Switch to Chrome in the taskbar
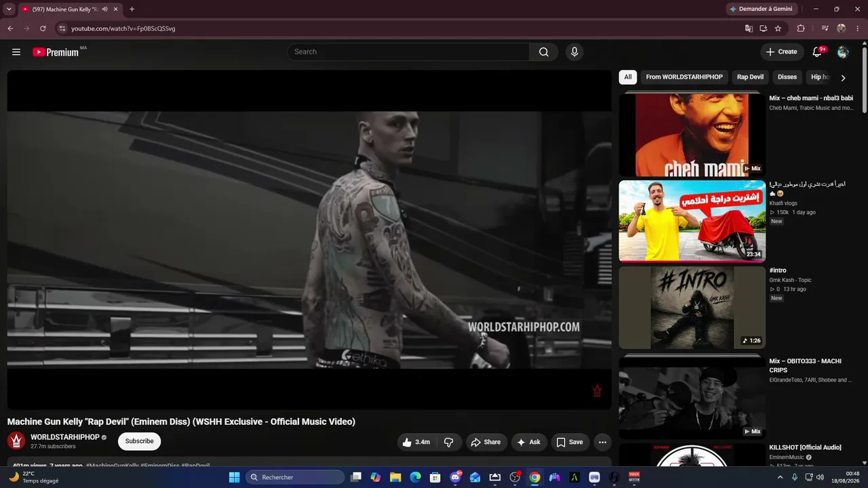Image resolution: width=868 pixels, height=488 pixels. (x=535, y=477)
